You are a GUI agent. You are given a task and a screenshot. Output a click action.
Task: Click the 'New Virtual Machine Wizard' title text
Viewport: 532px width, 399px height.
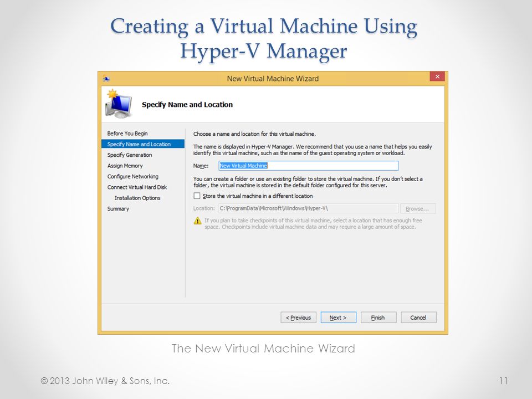click(273, 79)
